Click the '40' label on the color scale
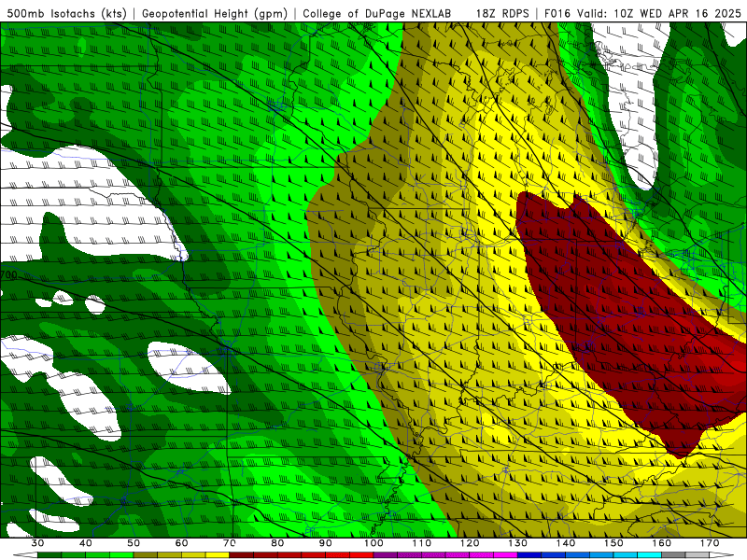 tap(86, 543)
